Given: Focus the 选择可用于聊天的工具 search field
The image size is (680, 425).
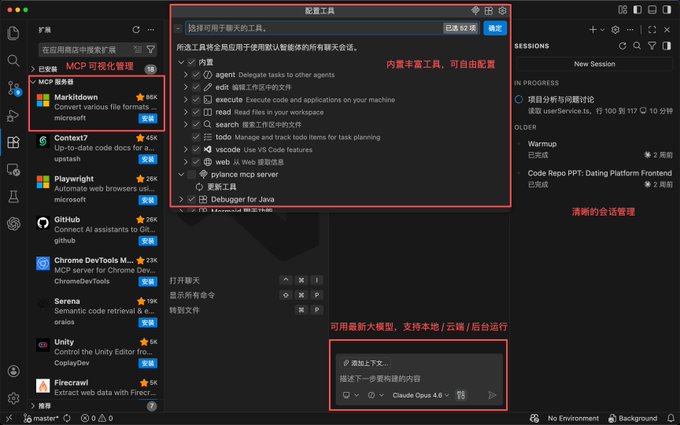Looking at the screenshot, I should [300, 29].
